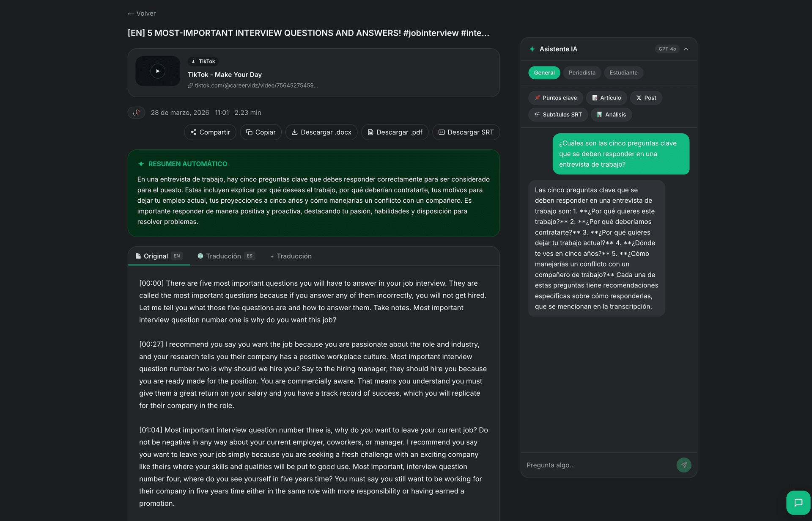Go back using the Volver link
The image size is (812, 521).
point(141,13)
